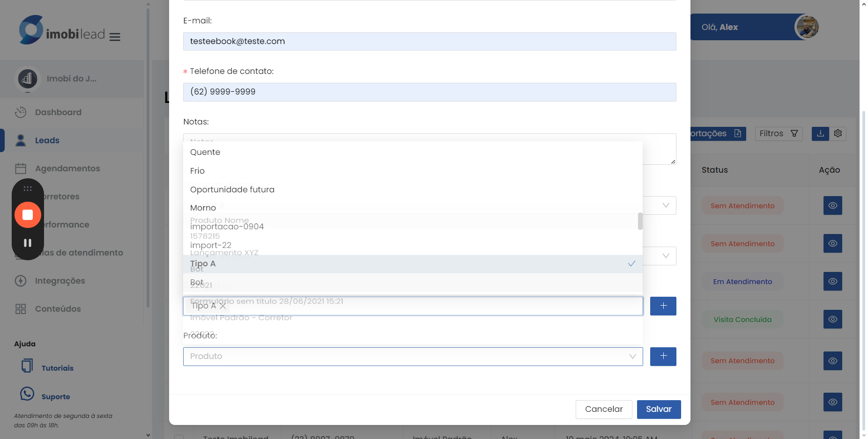Go to Integrações in the sidebar
The height and width of the screenshot is (439, 868).
click(x=60, y=281)
